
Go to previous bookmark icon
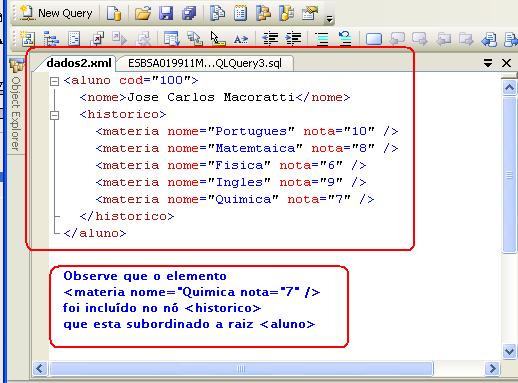[x=397, y=39]
